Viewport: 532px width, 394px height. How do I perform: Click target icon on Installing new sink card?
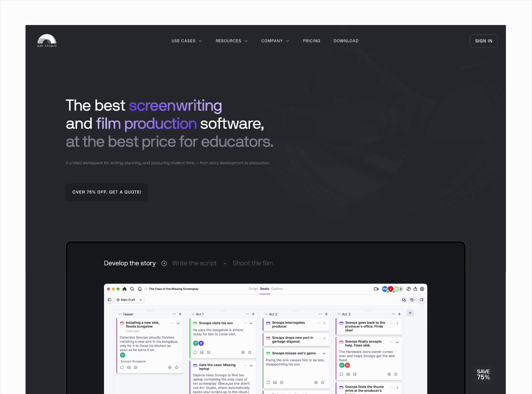point(170,367)
